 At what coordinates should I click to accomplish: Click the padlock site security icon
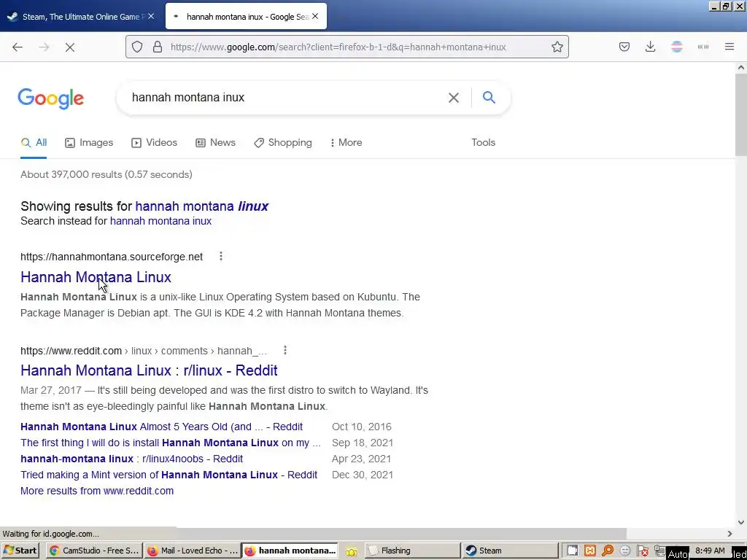coord(158,47)
